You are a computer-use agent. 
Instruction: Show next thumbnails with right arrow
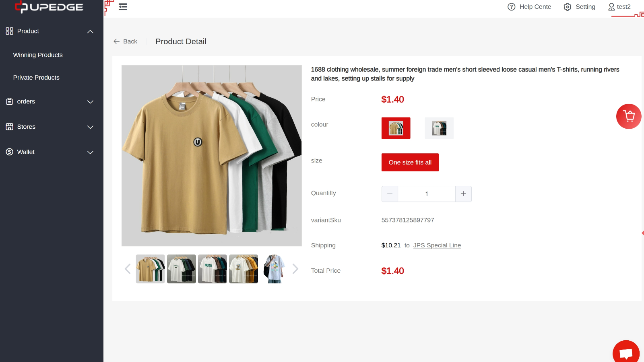point(295,269)
